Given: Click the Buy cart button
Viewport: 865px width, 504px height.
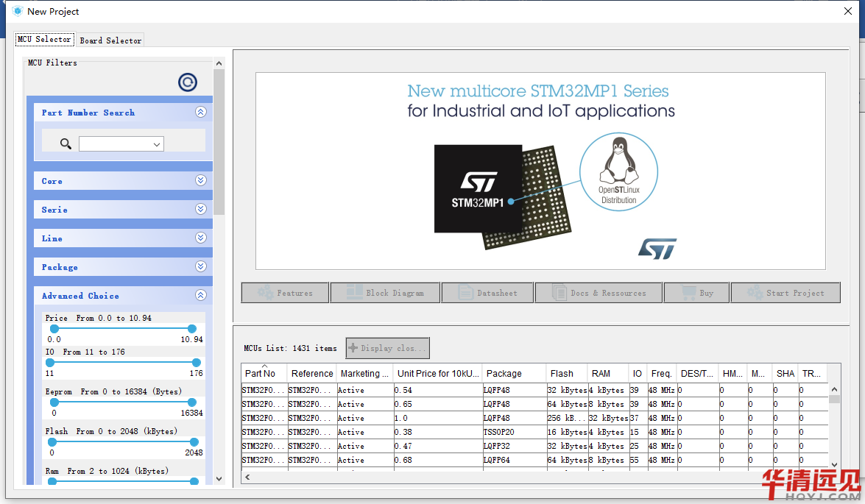Looking at the screenshot, I should click(x=696, y=293).
